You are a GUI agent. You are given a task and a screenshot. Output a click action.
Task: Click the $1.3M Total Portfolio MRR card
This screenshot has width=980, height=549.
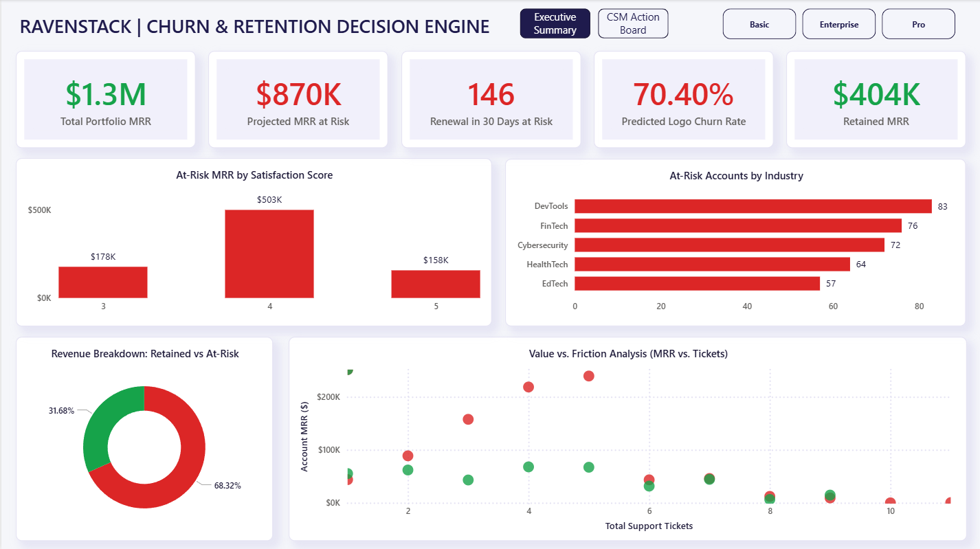(106, 100)
